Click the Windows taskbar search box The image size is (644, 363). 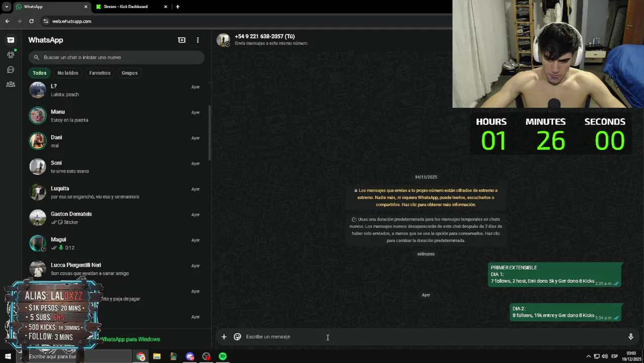(x=75, y=356)
